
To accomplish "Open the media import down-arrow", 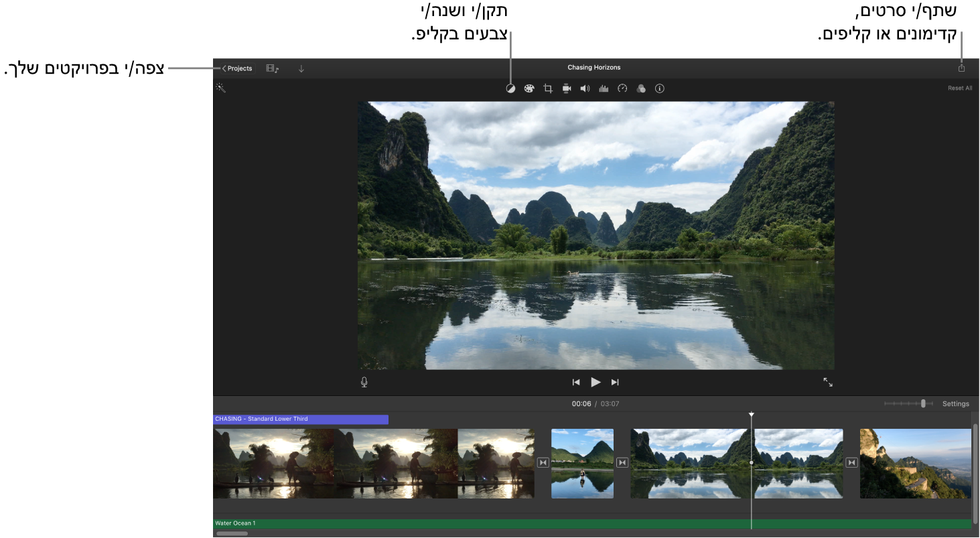I will coord(301,68).
